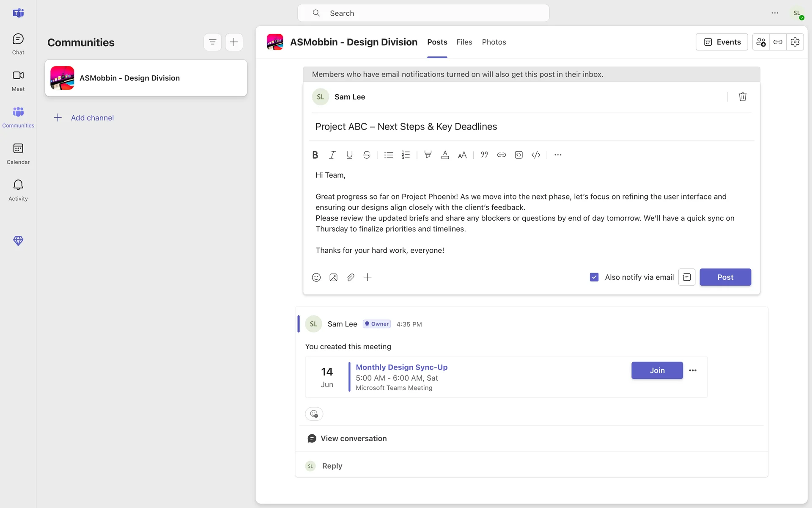The width and height of the screenshot is (812, 508).
Task: Click the Post button
Action: pyautogui.click(x=725, y=277)
